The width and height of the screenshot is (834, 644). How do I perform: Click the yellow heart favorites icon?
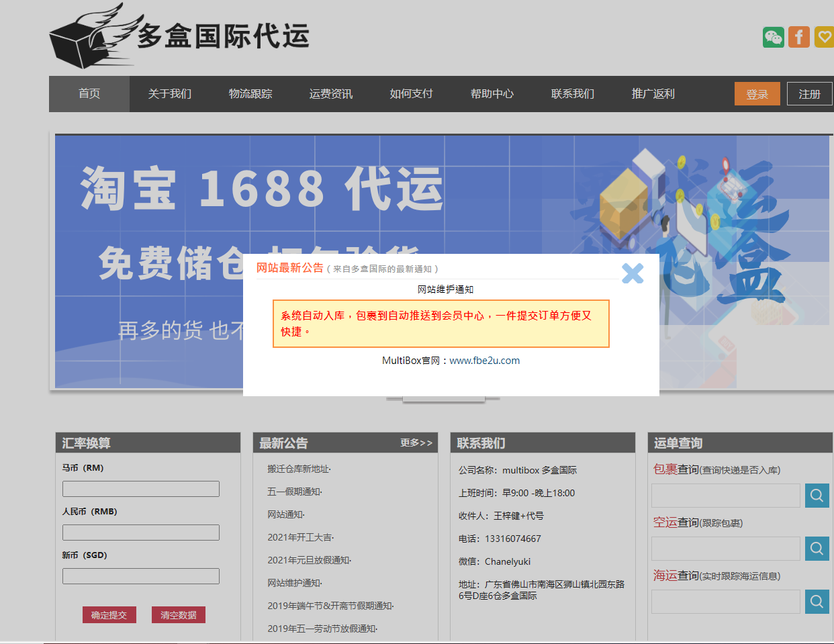tap(824, 37)
